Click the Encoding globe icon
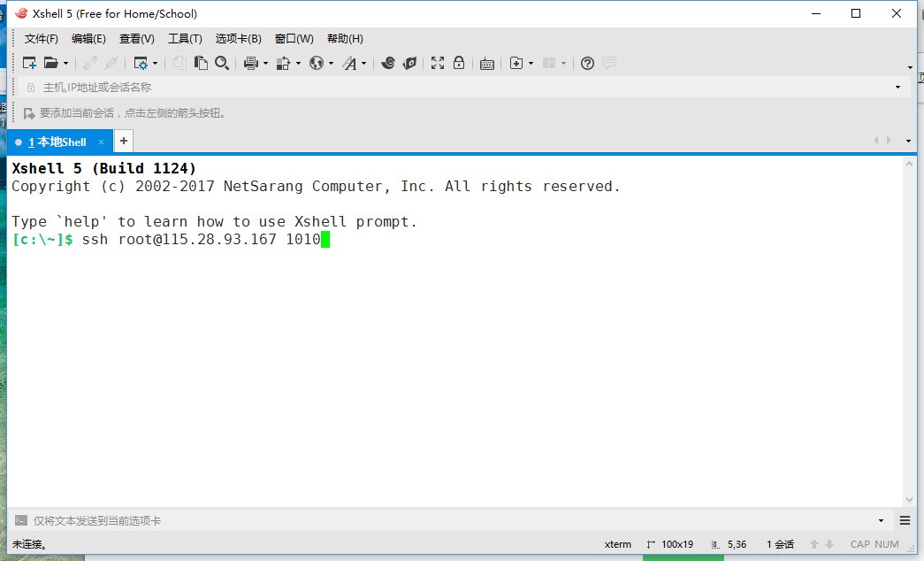This screenshot has width=924, height=561. [x=317, y=63]
